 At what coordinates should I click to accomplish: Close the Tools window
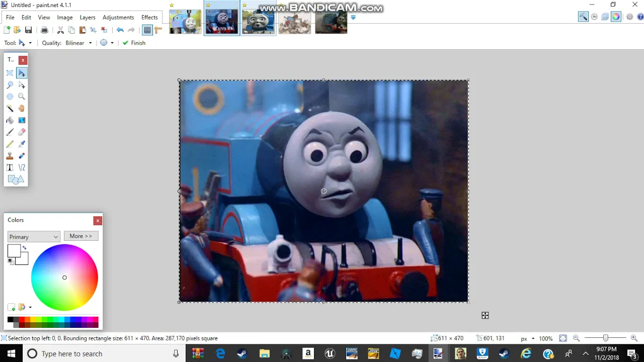click(23, 60)
